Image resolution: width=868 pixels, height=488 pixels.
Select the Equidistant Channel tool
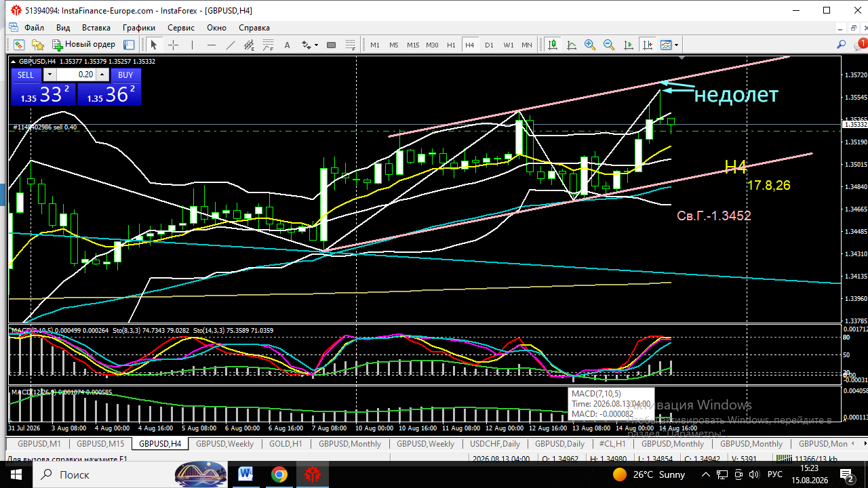coord(250,45)
